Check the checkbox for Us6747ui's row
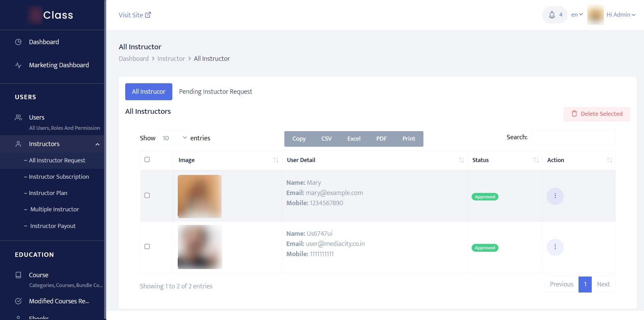Image resolution: width=644 pixels, height=320 pixels. (x=147, y=247)
